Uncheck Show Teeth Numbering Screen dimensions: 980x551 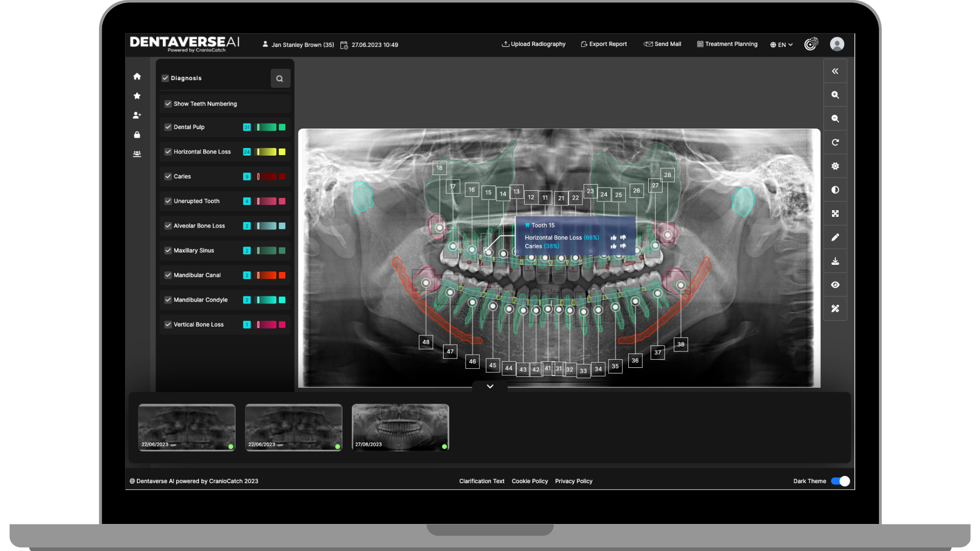click(168, 104)
